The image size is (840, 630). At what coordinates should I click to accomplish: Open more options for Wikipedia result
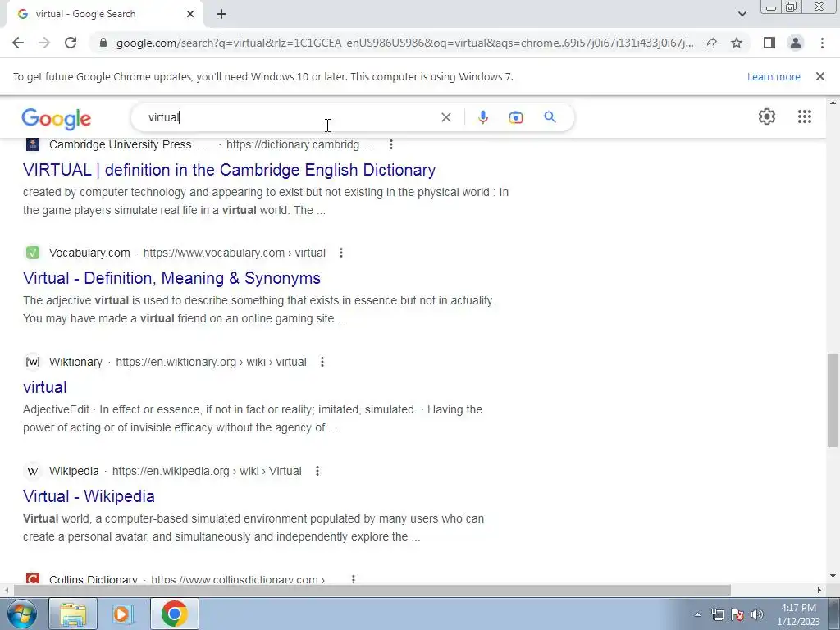coord(317,471)
